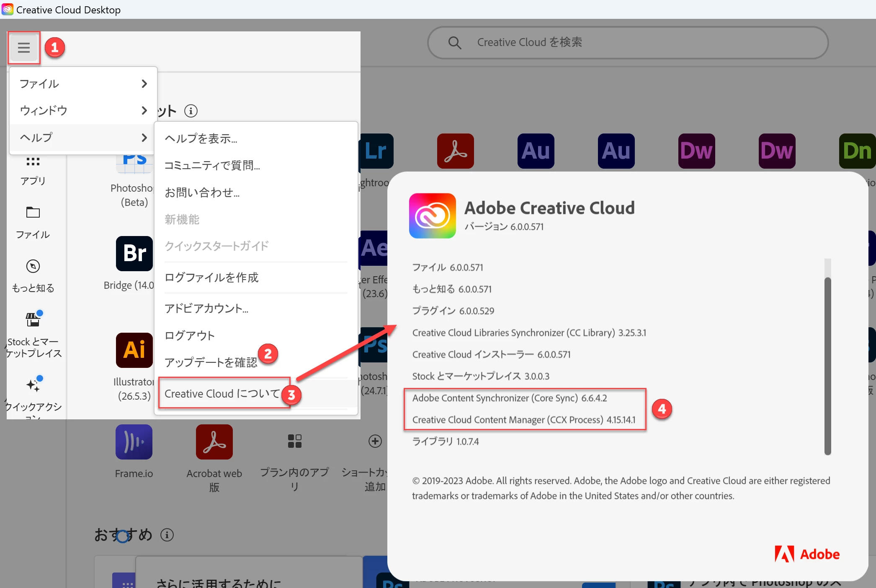Click the Stock and Marketplace sidebar icon

point(33,320)
